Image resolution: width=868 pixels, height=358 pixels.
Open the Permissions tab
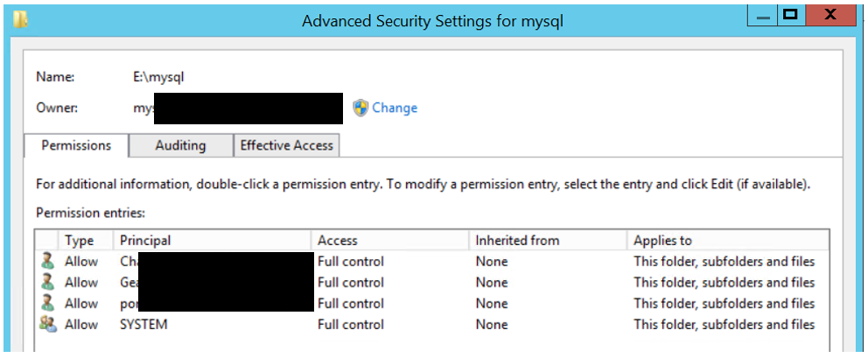pos(76,145)
